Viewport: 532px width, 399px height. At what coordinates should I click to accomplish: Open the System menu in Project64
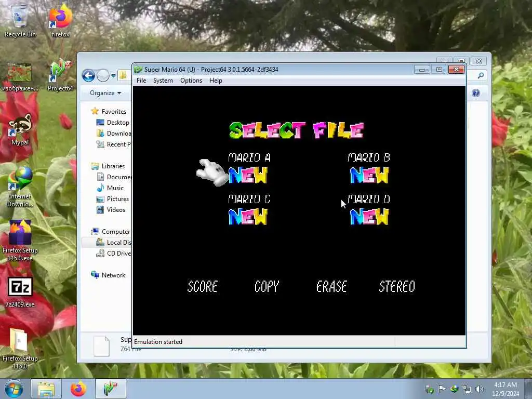[163, 81]
